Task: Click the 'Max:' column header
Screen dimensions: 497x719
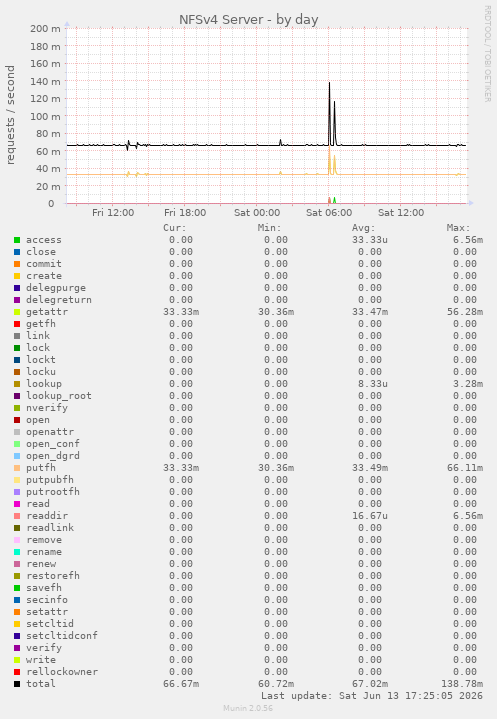Action: point(459,228)
